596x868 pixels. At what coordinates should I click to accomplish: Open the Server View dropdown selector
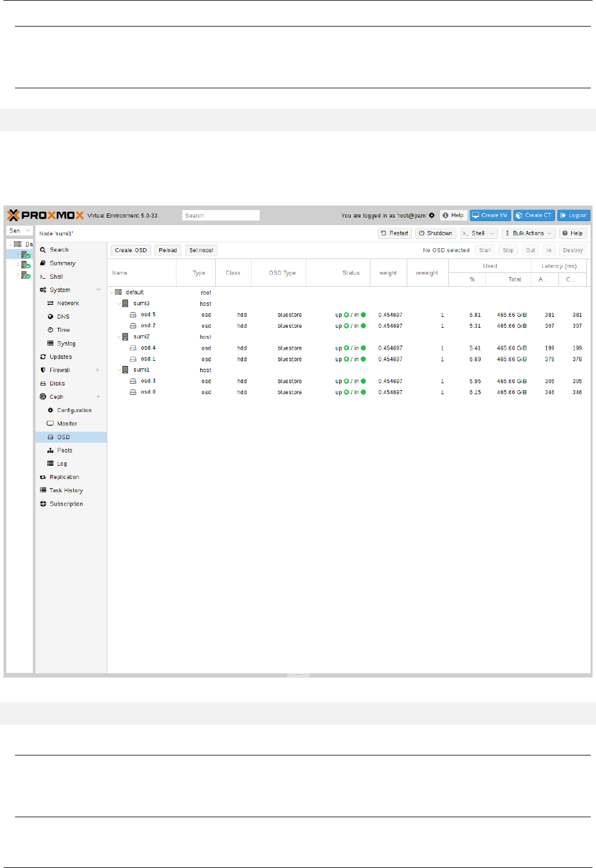[20, 231]
